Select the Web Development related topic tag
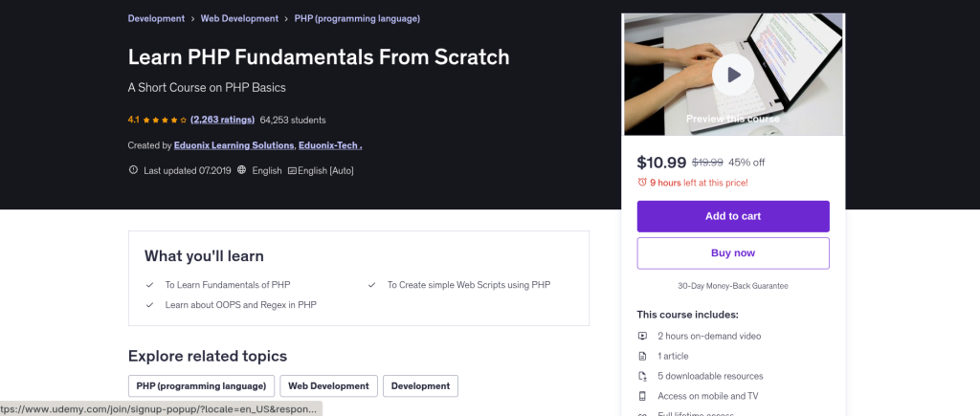The image size is (980, 416). [328, 385]
